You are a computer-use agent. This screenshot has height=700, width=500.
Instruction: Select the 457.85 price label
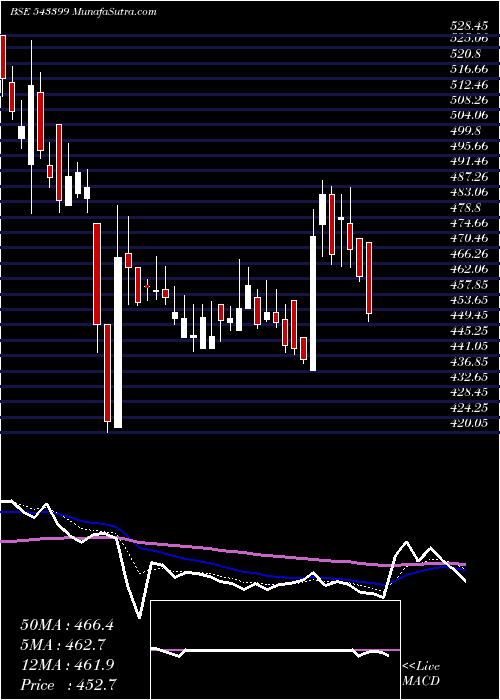tap(468, 284)
